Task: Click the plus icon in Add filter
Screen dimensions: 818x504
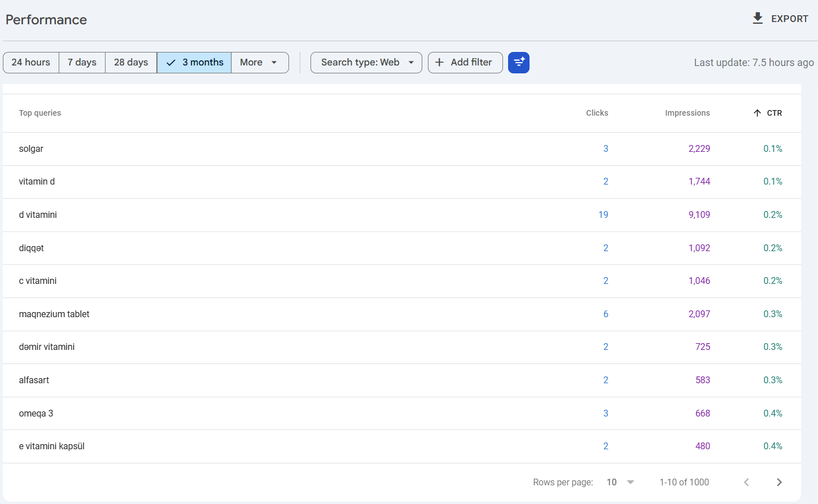Action: point(439,63)
